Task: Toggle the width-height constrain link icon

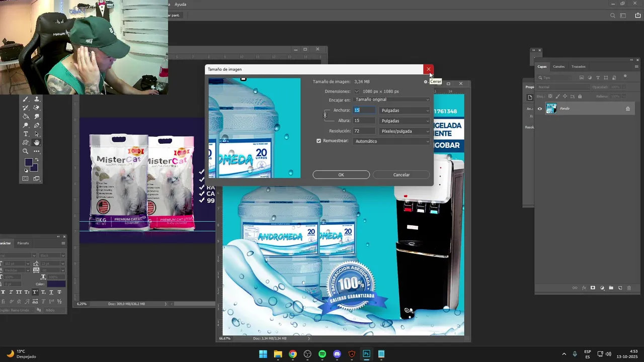Action: [325, 115]
